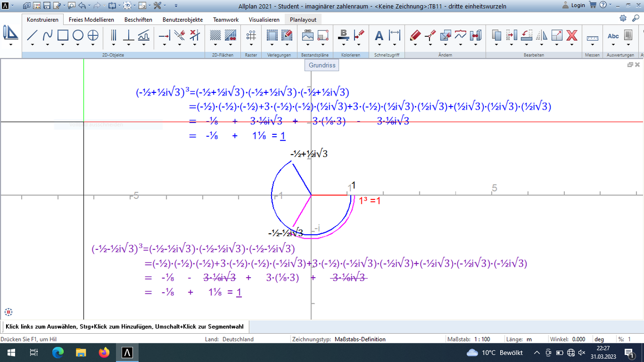Select the Circle tool

coord(78,35)
